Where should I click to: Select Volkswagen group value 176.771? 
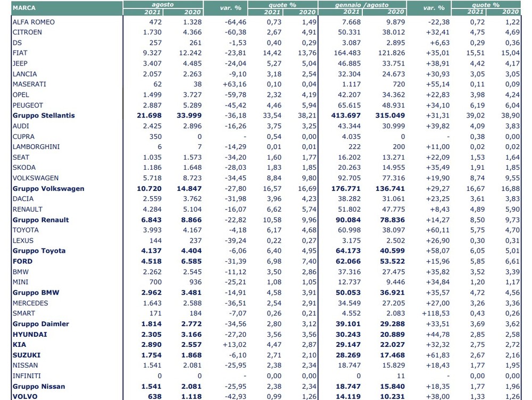coord(346,189)
